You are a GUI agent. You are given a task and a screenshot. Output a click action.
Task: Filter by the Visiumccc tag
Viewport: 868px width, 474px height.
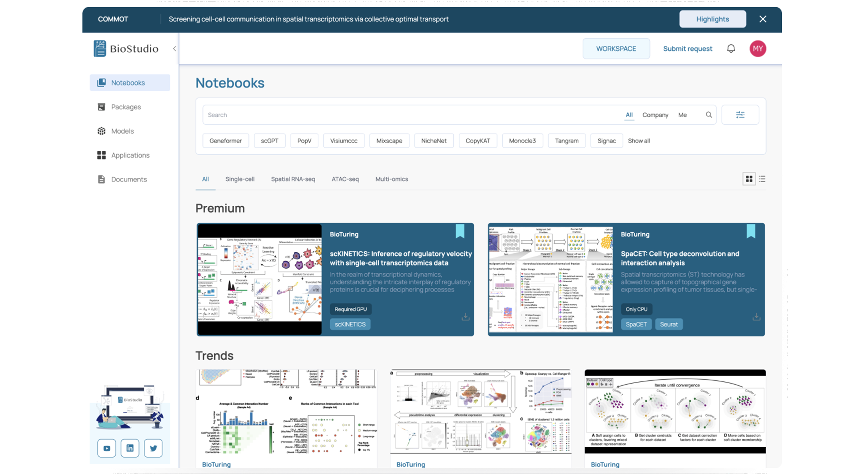344,141
